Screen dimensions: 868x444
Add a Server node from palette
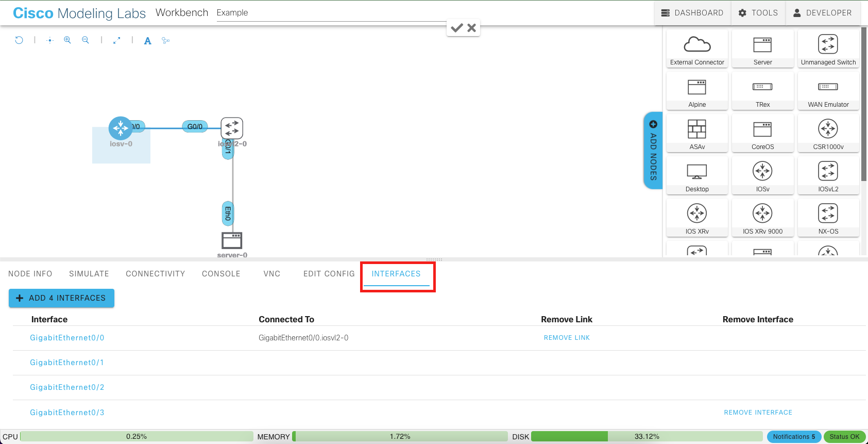(x=762, y=48)
